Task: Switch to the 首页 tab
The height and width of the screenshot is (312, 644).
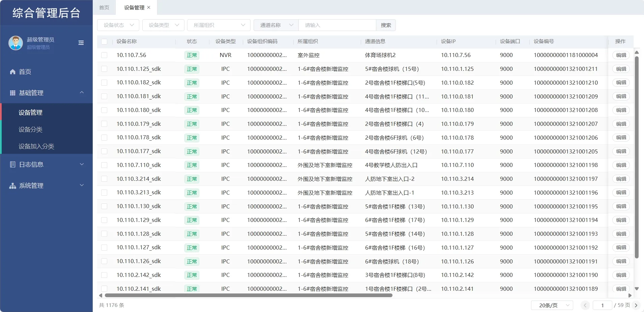Action: click(x=104, y=7)
